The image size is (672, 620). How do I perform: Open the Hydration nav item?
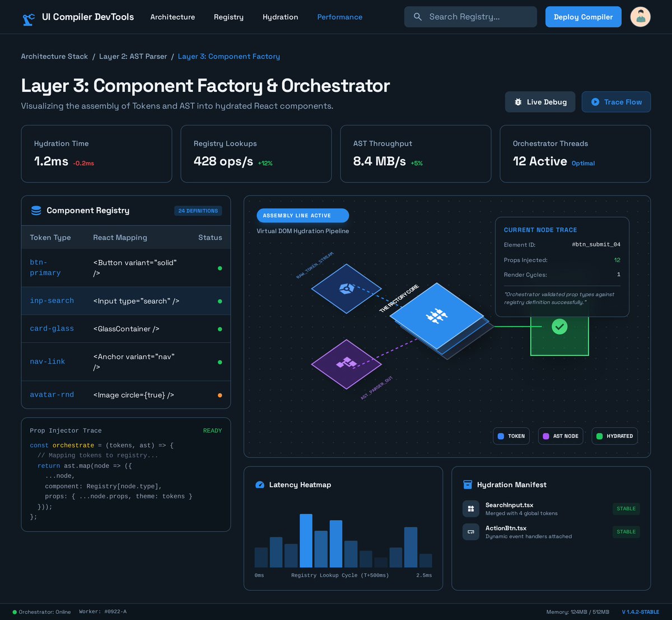[280, 17]
